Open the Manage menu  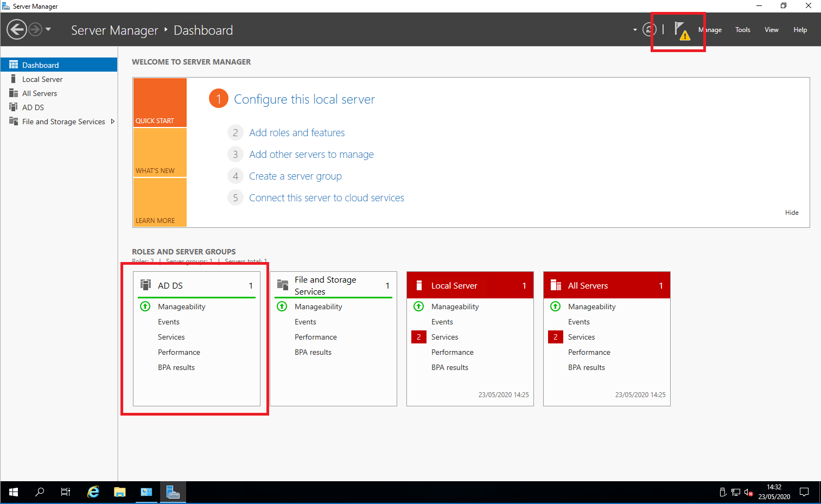coord(710,30)
